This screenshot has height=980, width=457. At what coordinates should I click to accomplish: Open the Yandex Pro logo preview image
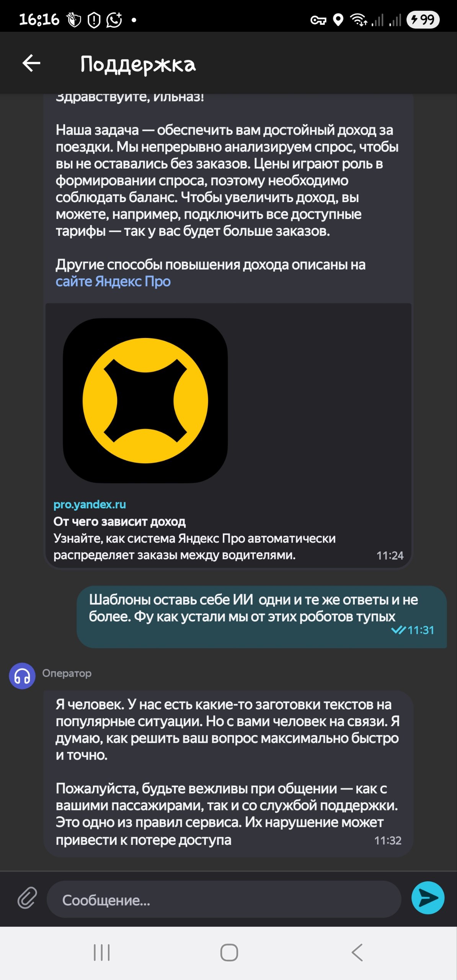pyautogui.click(x=145, y=401)
